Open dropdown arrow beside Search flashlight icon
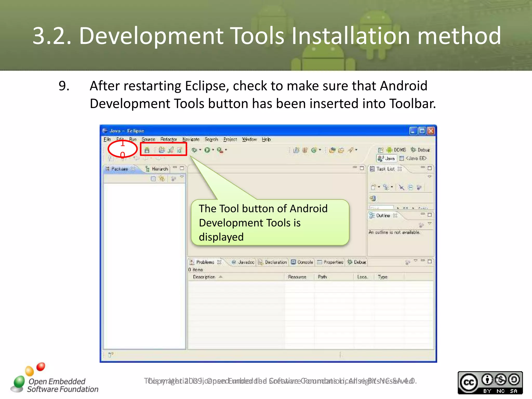Image resolution: width=532 pixels, height=399 pixels. pyautogui.click(x=356, y=150)
